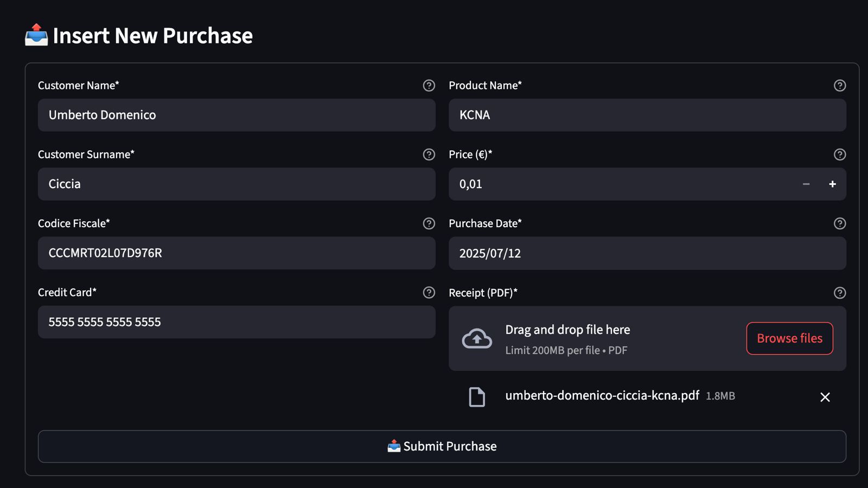Click help icon next to Customer Name
Image resolution: width=868 pixels, height=488 pixels.
coord(429,86)
